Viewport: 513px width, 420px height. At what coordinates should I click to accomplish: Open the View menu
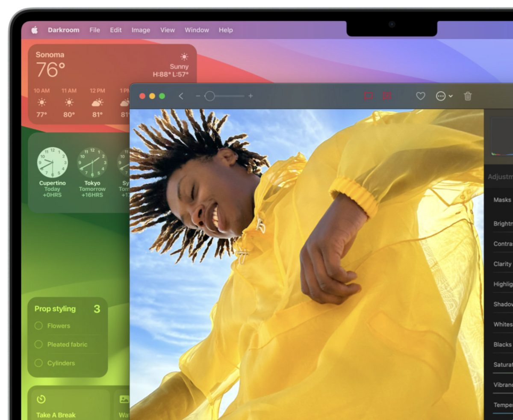(168, 30)
